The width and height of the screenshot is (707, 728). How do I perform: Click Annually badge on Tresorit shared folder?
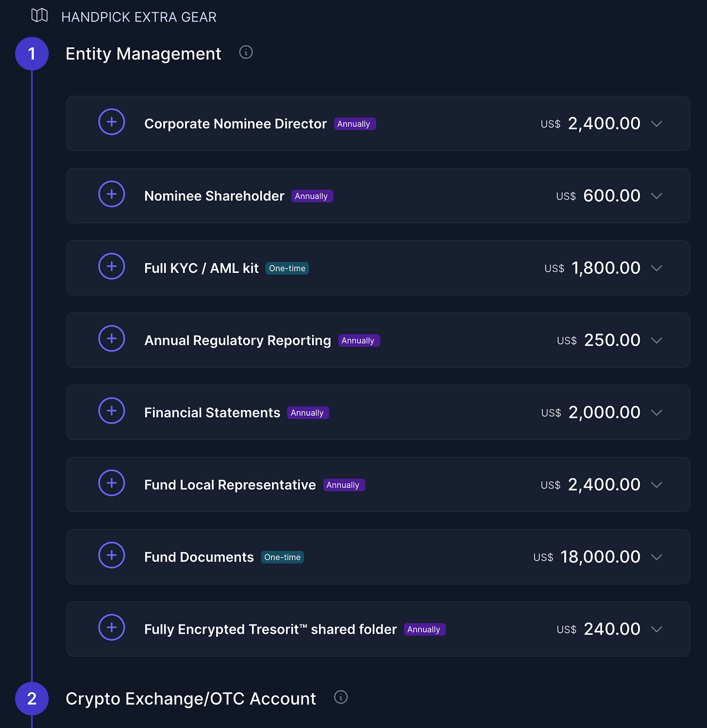tap(425, 629)
